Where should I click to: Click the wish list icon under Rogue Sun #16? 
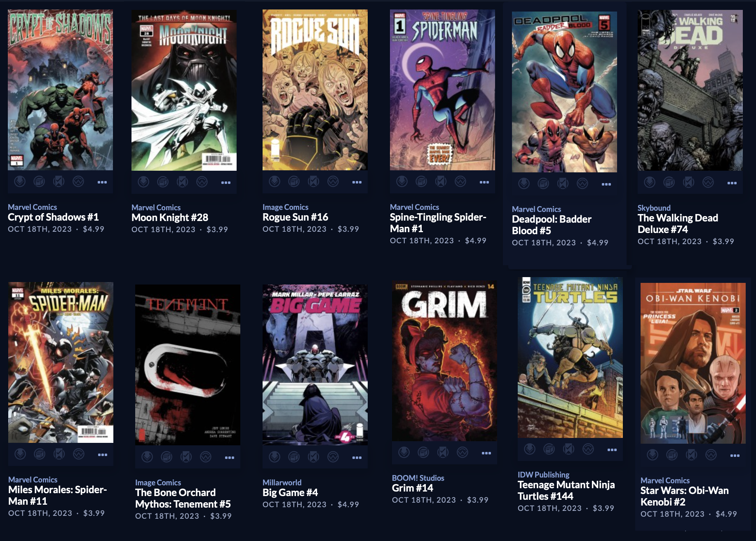[333, 181]
